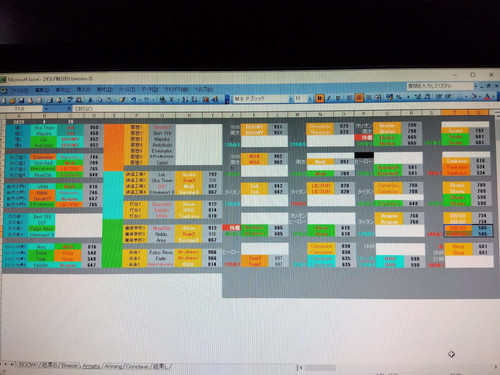Open the Borders dropdown arrow
This screenshot has height=375, width=500.
(466, 97)
